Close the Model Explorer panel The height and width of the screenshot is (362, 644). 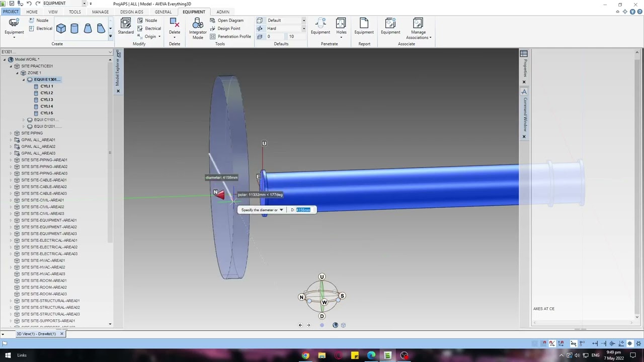point(118,91)
